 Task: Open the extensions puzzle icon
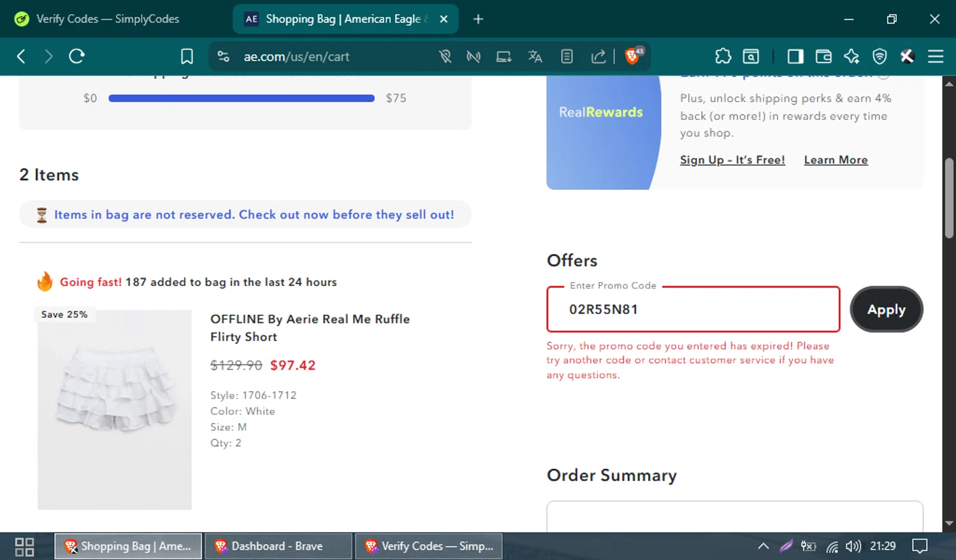pos(723,57)
